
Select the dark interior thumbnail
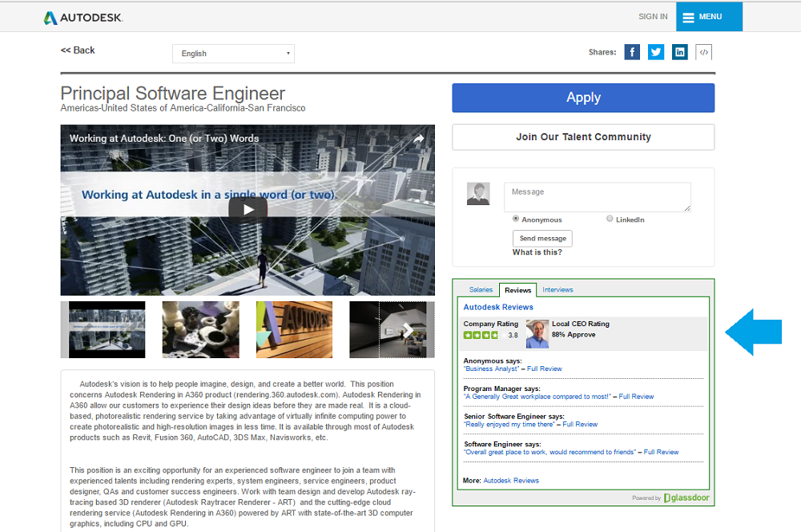pyautogui.click(x=388, y=329)
